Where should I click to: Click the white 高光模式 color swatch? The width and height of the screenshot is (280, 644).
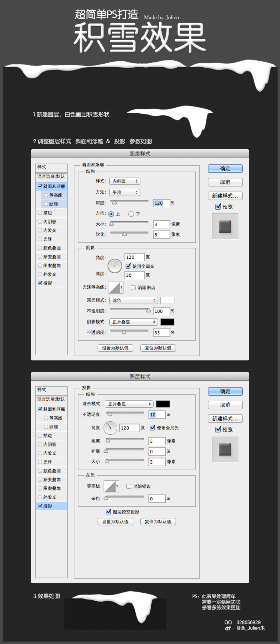168,300
